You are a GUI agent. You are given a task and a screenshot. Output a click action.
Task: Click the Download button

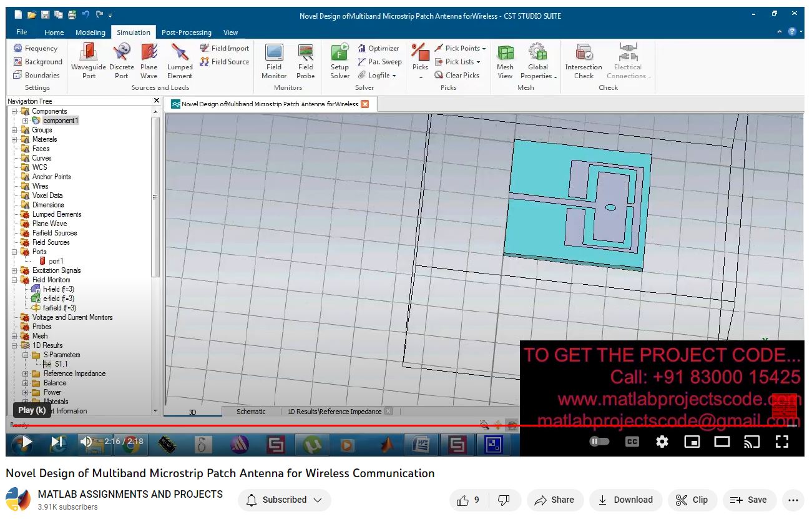pyautogui.click(x=625, y=500)
